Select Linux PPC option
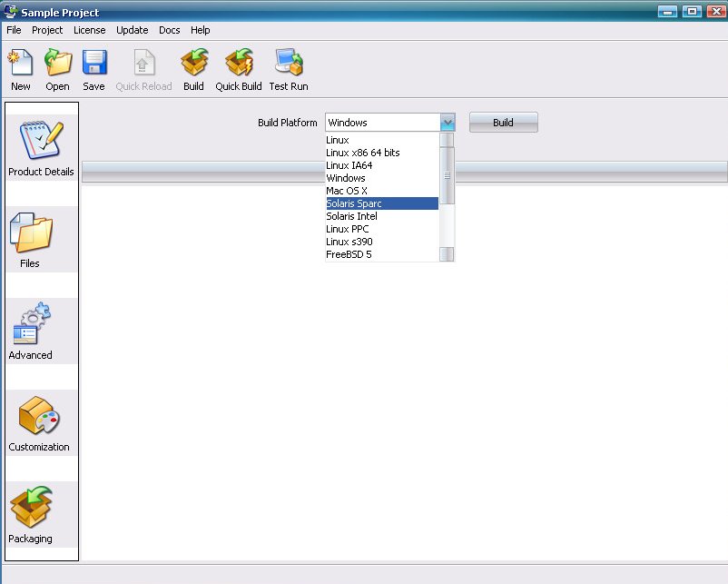Image resolution: width=728 pixels, height=584 pixels. tap(381, 229)
